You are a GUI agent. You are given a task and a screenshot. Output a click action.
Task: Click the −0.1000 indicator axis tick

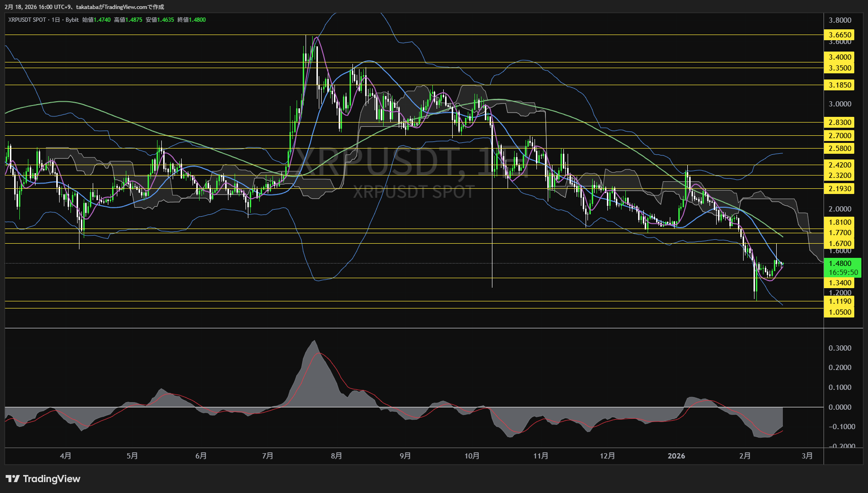click(x=842, y=426)
